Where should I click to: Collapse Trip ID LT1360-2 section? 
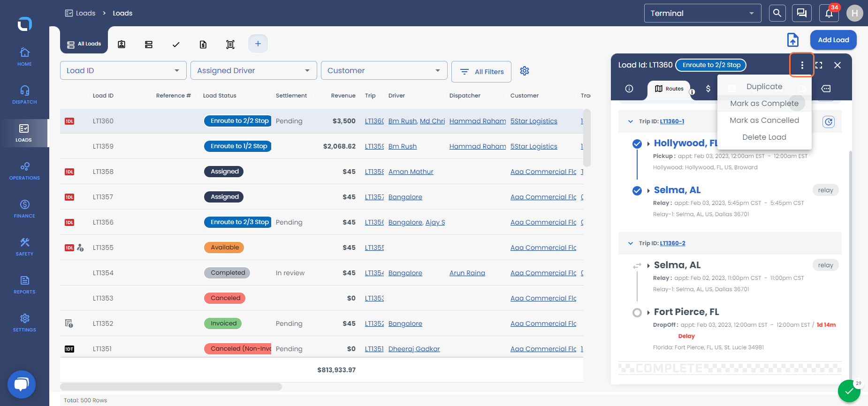click(x=631, y=243)
